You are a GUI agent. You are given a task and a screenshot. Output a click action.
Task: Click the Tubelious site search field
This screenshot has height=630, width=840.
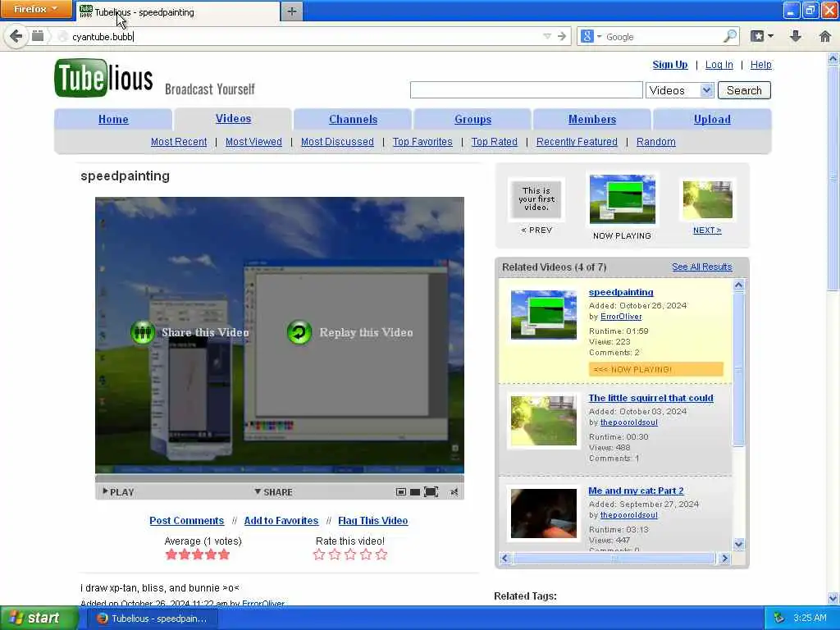(526, 90)
